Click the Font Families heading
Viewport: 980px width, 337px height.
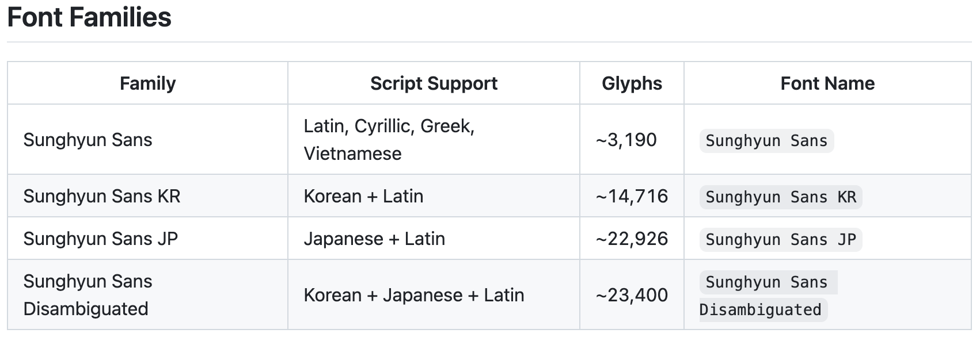tap(89, 17)
